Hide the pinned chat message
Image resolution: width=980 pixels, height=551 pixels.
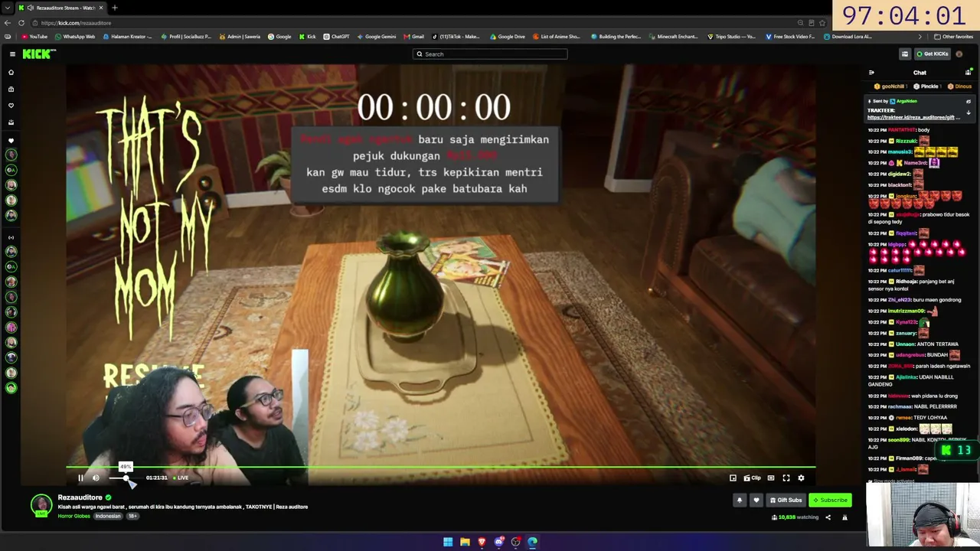point(969,101)
